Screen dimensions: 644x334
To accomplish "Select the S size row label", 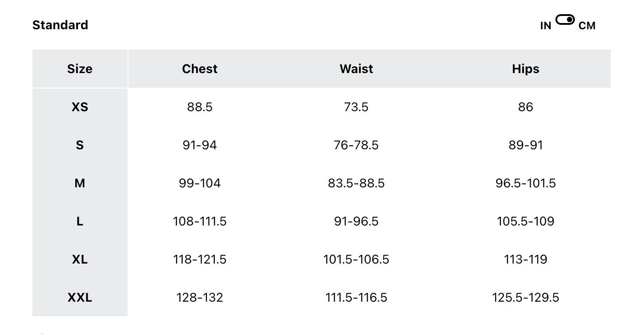I will coord(80,145).
